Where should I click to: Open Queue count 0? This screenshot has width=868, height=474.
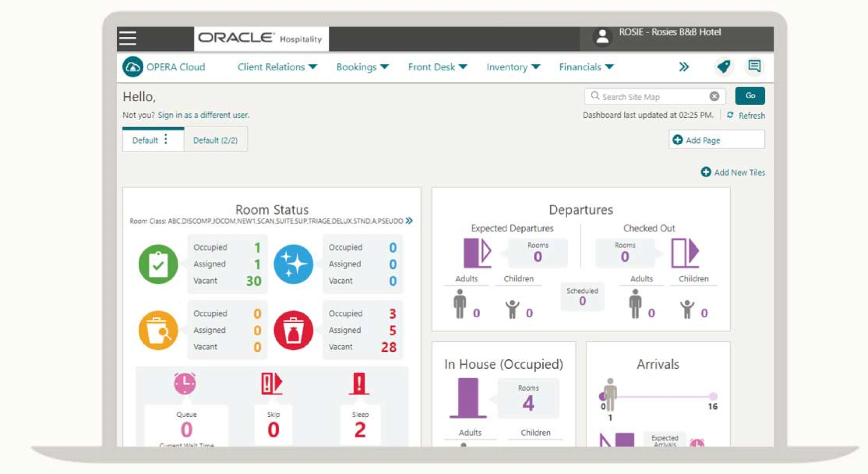click(x=186, y=429)
